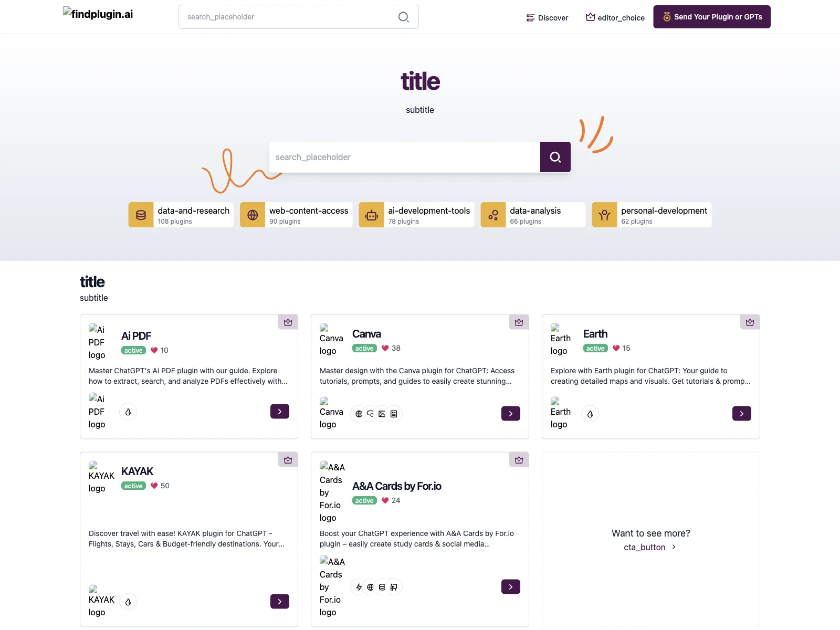The height and width of the screenshot is (630, 840).
Task: Click the heart icon on A&A Cards card
Action: 385,500
